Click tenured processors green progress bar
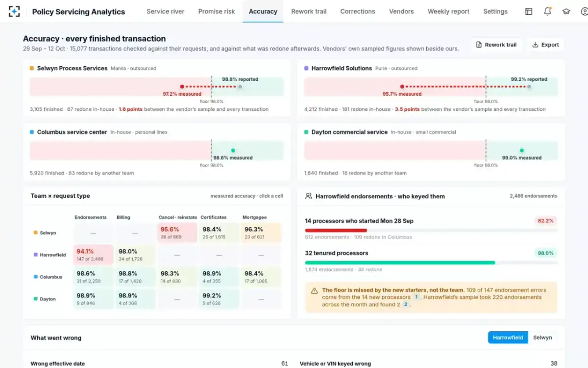Viewport: 588px width, 368px height. (400, 263)
